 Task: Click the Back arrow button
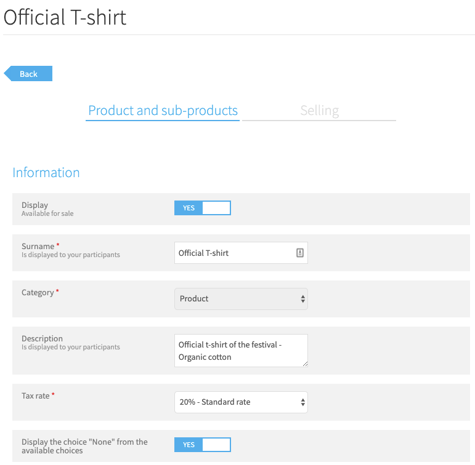point(28,74)
